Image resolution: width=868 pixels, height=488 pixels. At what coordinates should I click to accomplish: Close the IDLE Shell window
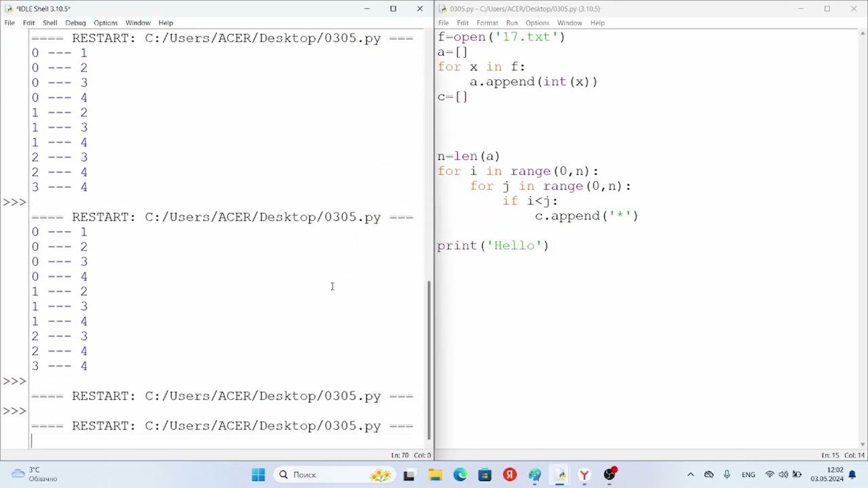point(420,9)
